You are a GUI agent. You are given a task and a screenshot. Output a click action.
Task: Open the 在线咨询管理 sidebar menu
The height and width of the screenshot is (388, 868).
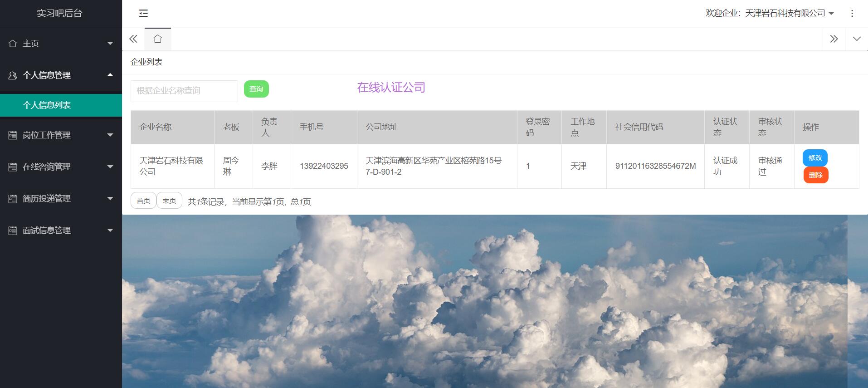[61, 167]
